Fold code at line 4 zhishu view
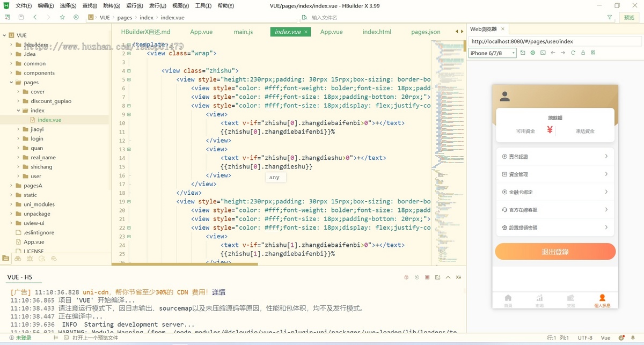 click(129, 71)
